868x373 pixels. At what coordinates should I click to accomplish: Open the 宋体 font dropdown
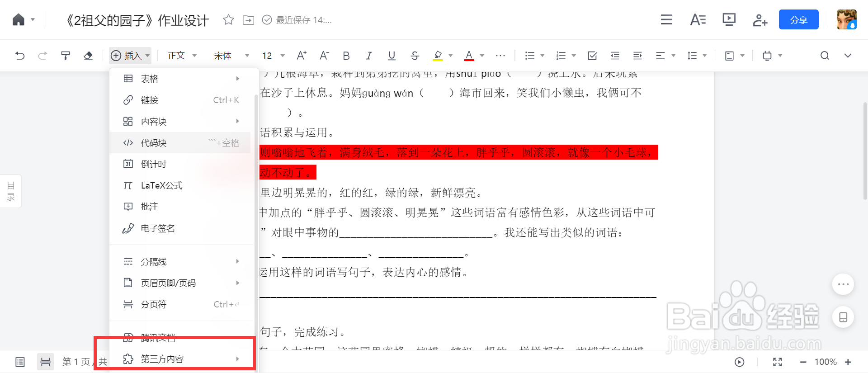[x=231, y=56]
